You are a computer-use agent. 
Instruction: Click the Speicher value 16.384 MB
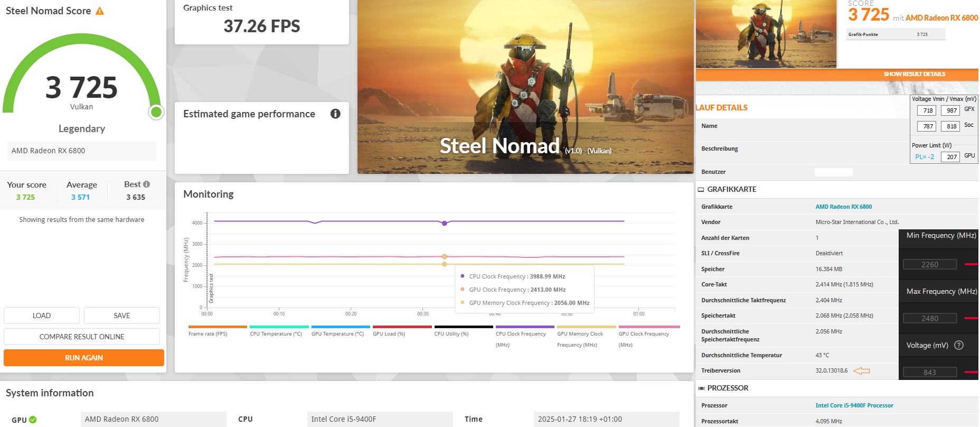[829, 269]
